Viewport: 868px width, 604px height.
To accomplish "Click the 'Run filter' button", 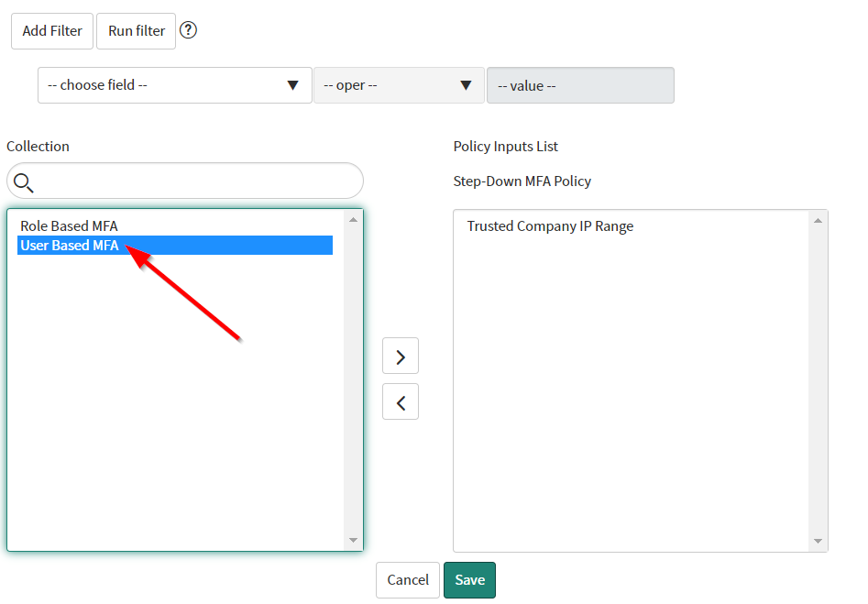I will tap(136, 30).
